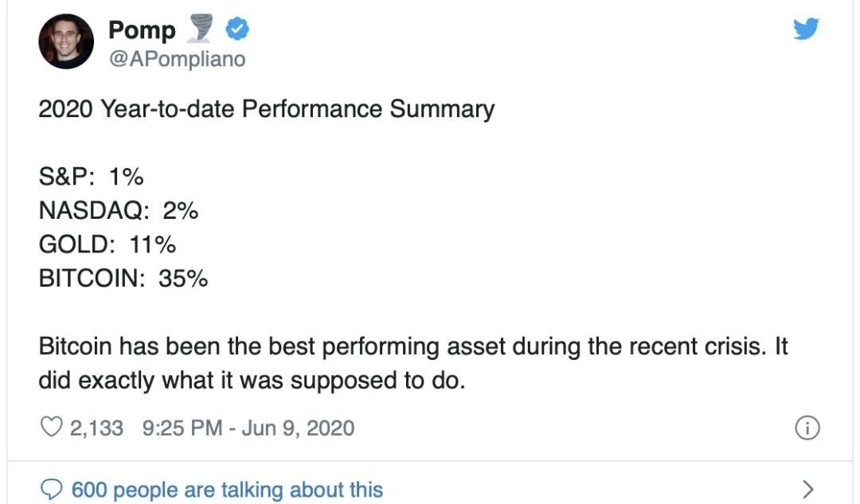Click the Twitter bird logo
Viewport: 860px width, 504px height.
tap(806, 29)
